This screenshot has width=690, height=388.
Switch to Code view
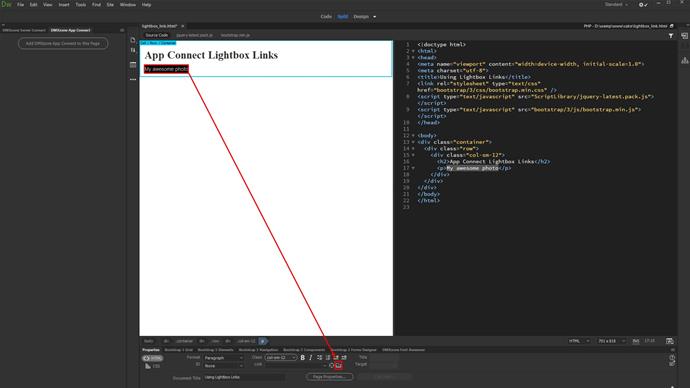tap(326, 17)
